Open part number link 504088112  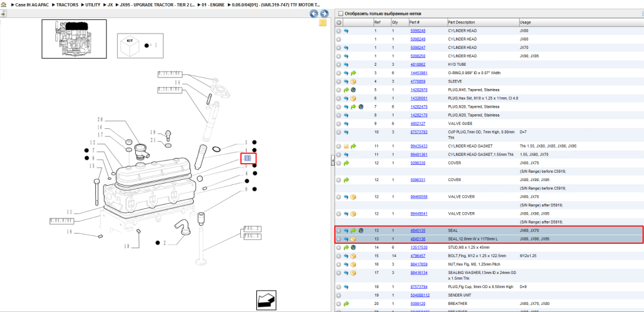[x=420, y=295]
